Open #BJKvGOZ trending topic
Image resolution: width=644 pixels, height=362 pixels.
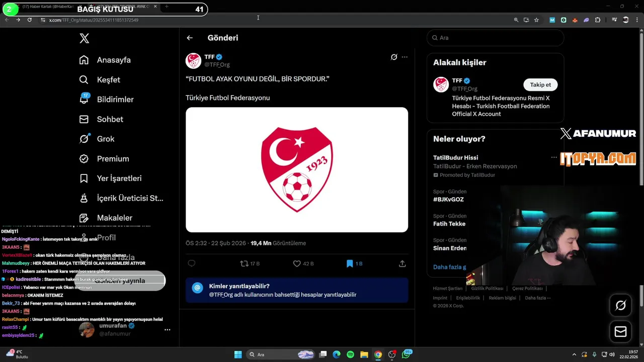tap(448, 199)
